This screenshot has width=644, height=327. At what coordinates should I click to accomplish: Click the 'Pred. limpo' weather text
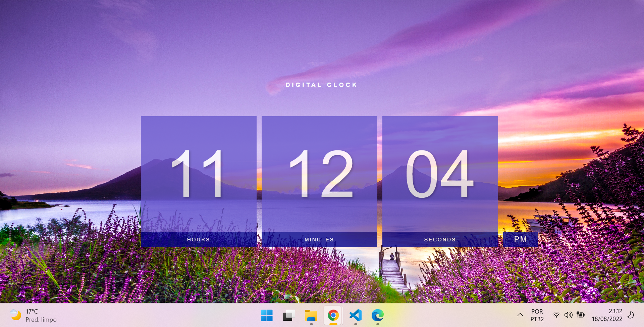(x=41, y=320)
